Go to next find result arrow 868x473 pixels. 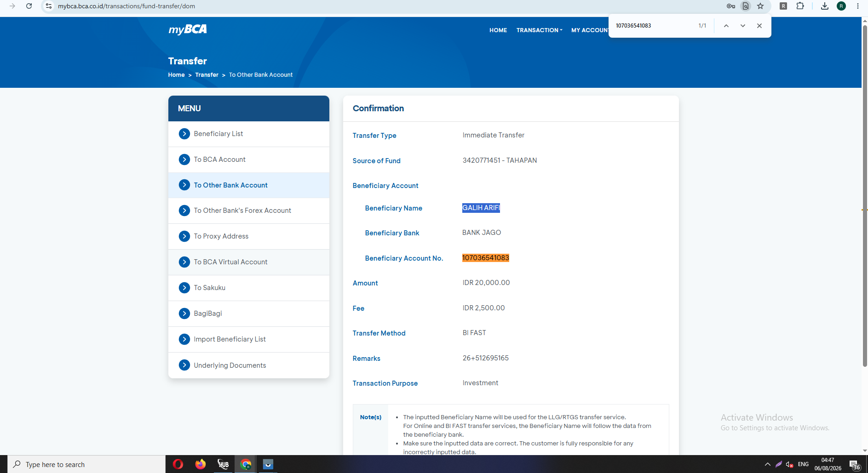pyautogui.click(x=743, y=26)
